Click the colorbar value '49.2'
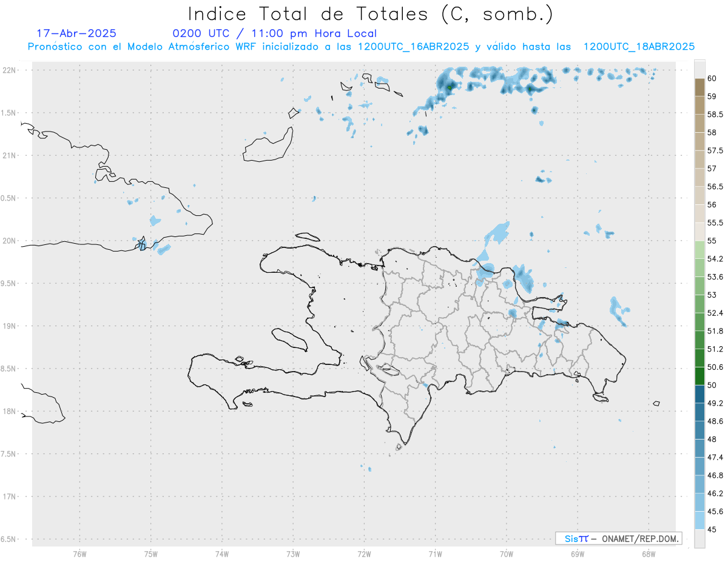Image resolution: width=728 pixels, height=562 pixels. [715, 403]
